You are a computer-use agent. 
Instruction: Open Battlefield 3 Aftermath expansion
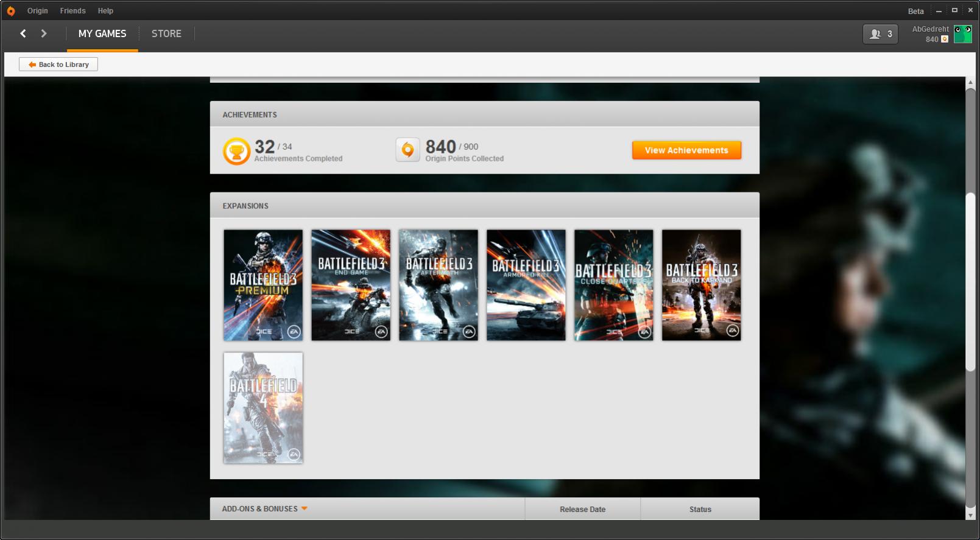[x=439, y=285]
